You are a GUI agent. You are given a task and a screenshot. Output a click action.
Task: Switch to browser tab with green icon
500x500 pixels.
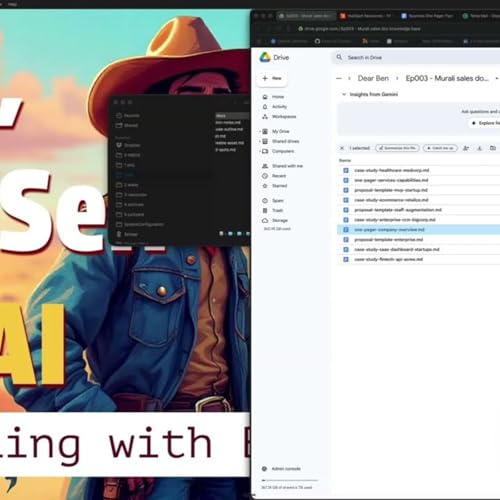point(481,16)
